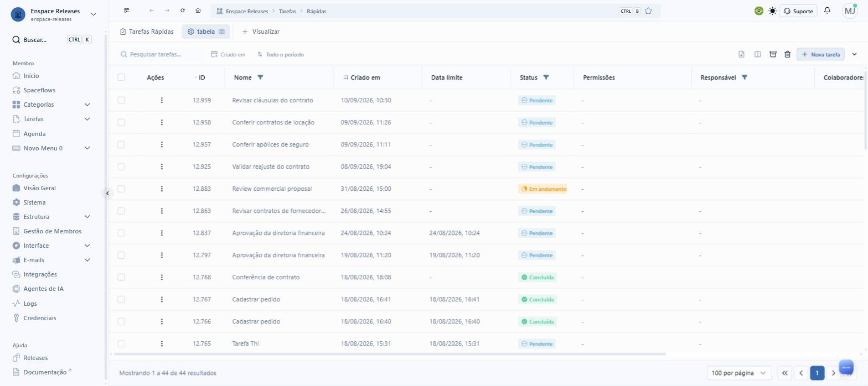Open the Criado em date filter
This screenshot has height=386, width=868.
point(228,54)
